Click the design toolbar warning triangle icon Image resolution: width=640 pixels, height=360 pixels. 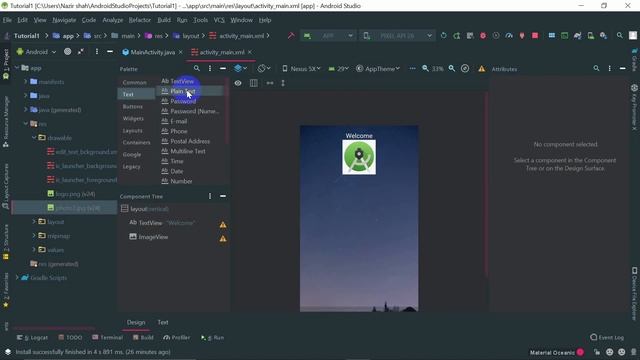[482, 69]
